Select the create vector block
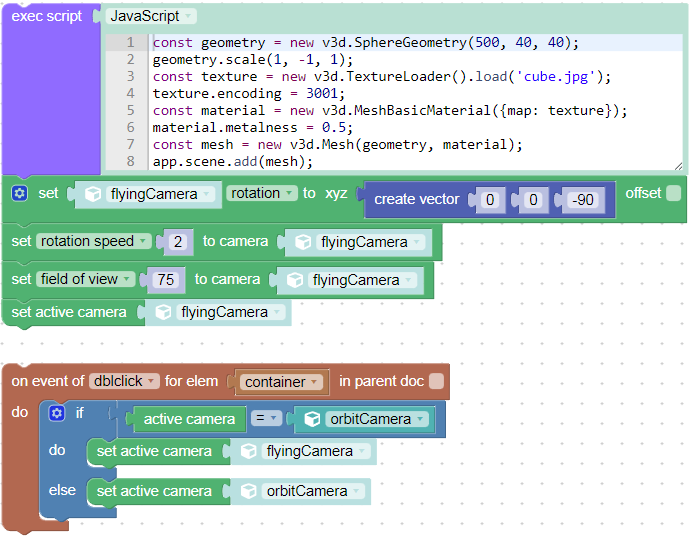The width and height of the screenshot is (693, 537). pyautogui.click(x=416, y=200)
